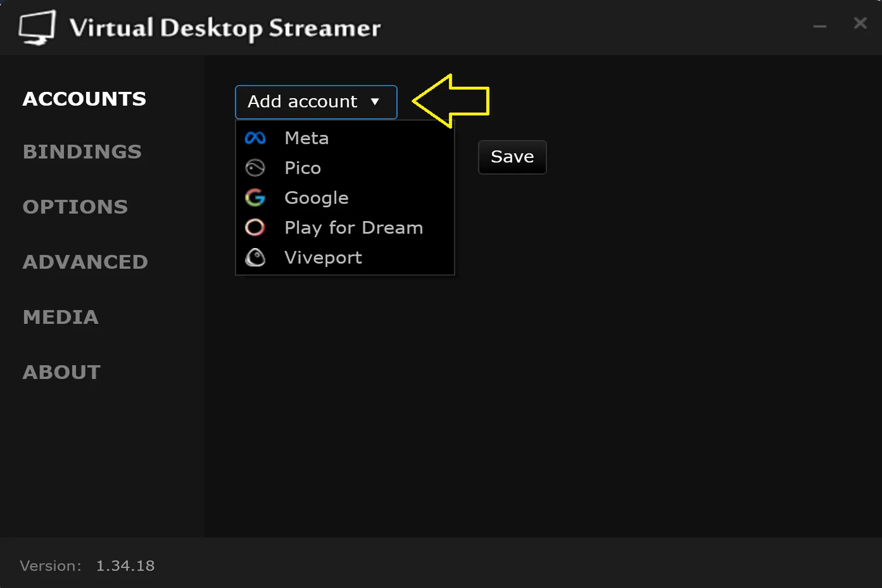
Task: Switch to the Media section
Action: coord(61,317)
